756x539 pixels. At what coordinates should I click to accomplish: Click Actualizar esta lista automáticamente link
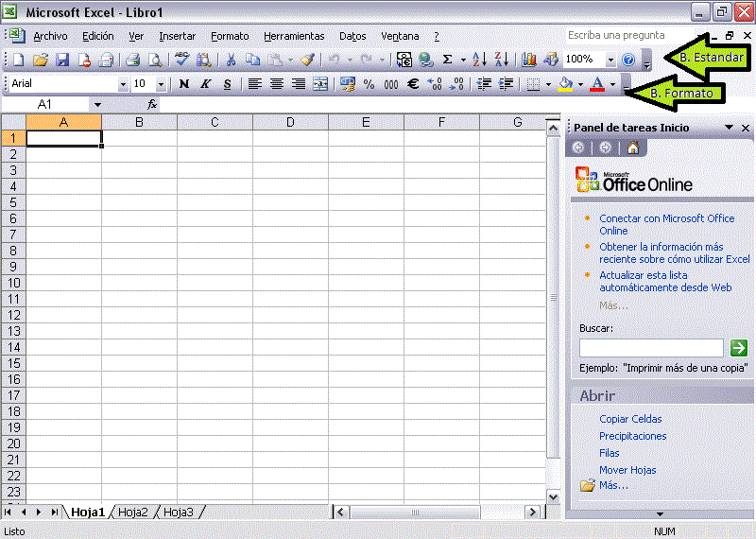(665, 282)
